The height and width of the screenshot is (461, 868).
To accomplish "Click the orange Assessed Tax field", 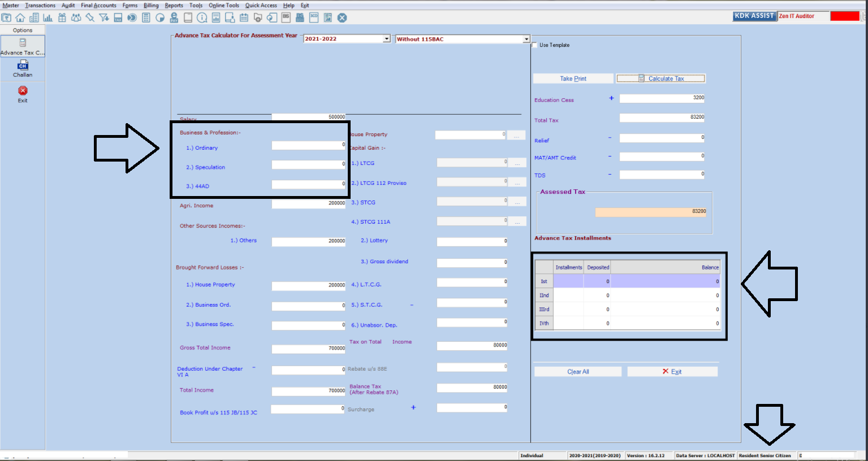I will tap(651, 212).
